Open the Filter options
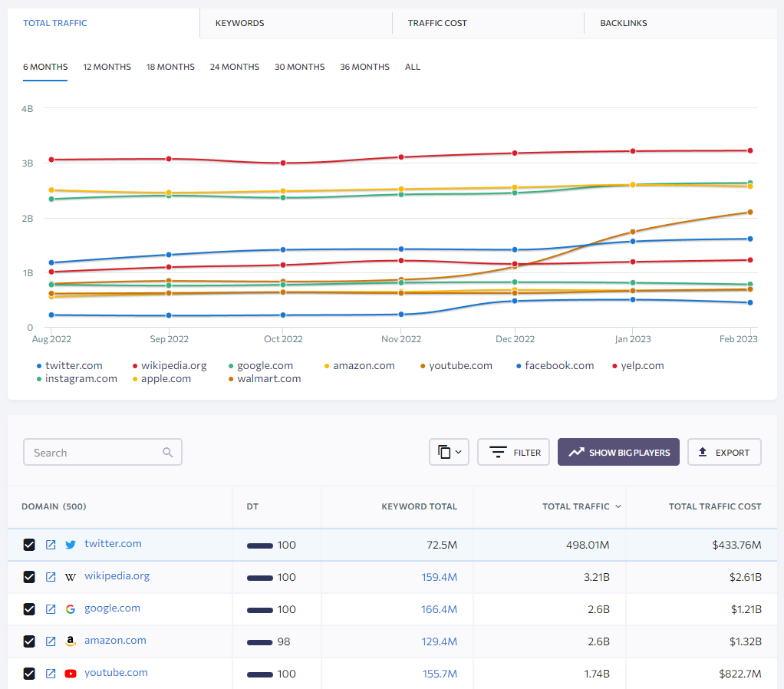The image size is (784, 689). tap(513, 452)
